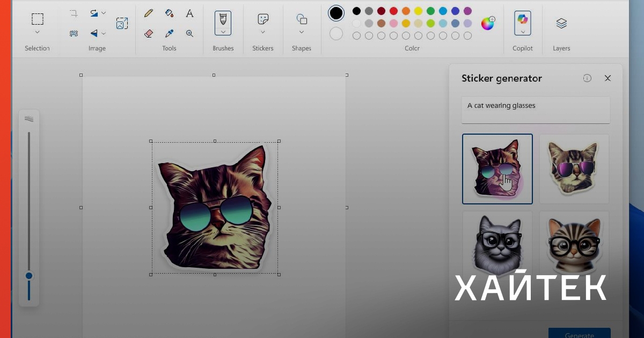
Task: Pick the dark red color swatch
Action: (381, 11)
